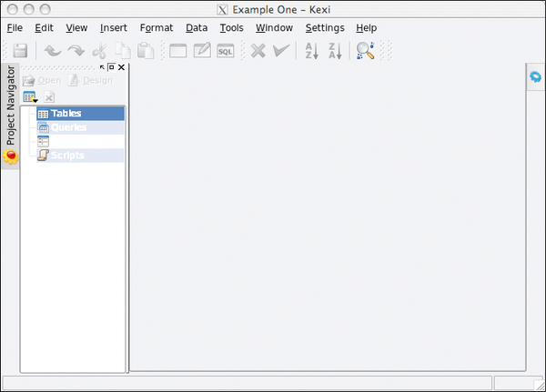Click the Undo arrow icon

[54, 51]
